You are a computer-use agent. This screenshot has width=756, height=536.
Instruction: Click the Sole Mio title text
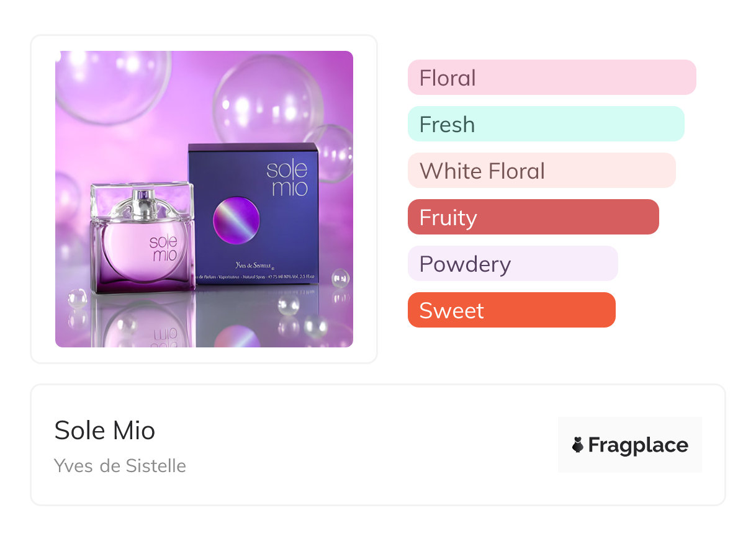coord(105,431)
